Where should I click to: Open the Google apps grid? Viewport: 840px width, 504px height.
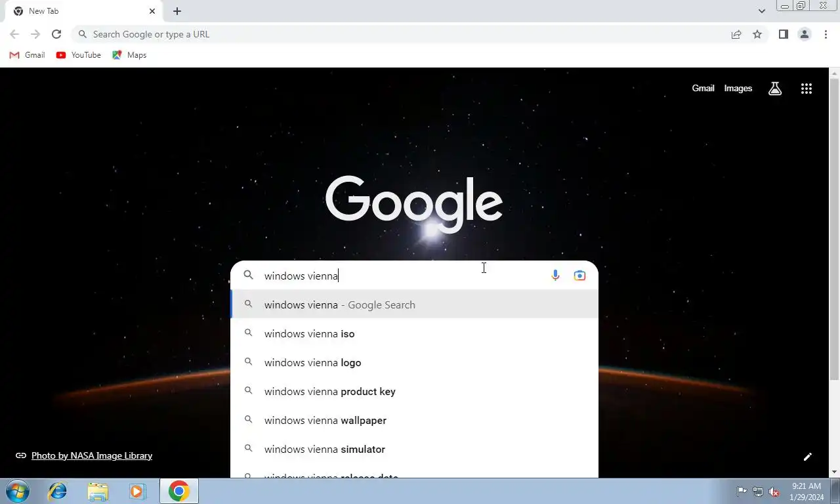pyautogui.click(x=807, y=89)
